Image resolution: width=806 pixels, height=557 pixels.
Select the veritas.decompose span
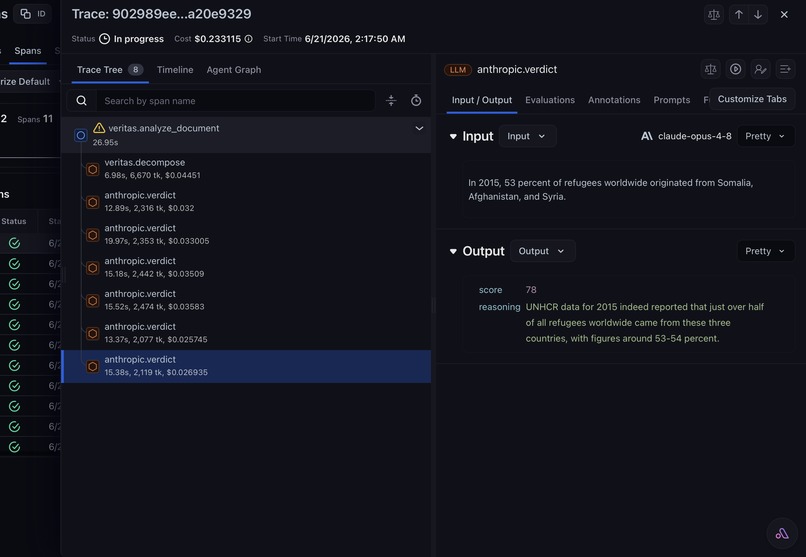246,169
